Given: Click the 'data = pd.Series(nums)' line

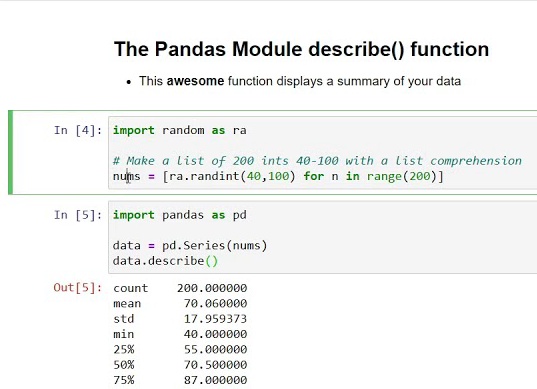Looking at the screenshot, I should tap(190, 246).
